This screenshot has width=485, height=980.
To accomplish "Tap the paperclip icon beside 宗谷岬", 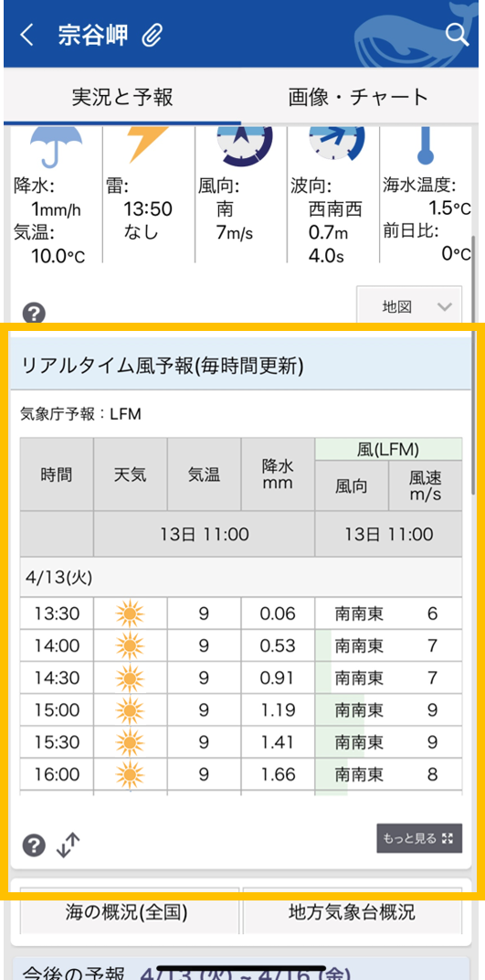I will pos(152,37).
